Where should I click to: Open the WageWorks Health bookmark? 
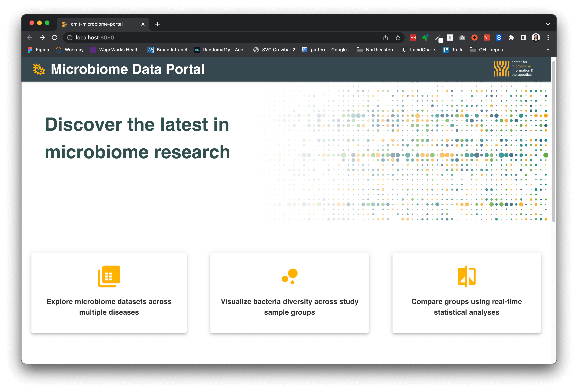(116, 50)
